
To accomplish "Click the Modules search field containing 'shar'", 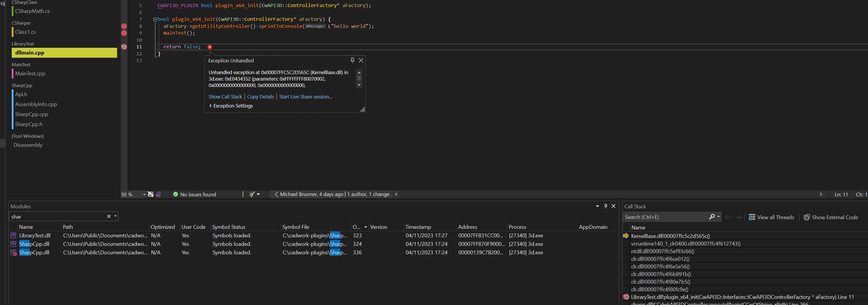I will point(57,217).
